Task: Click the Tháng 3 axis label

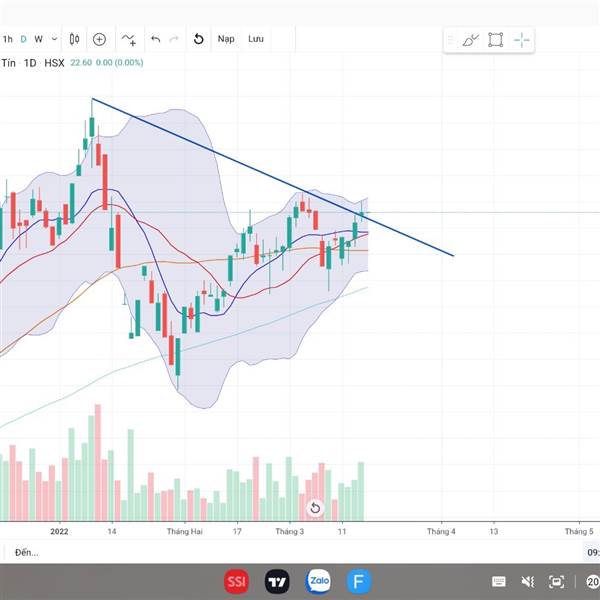Action: [290, 532]
